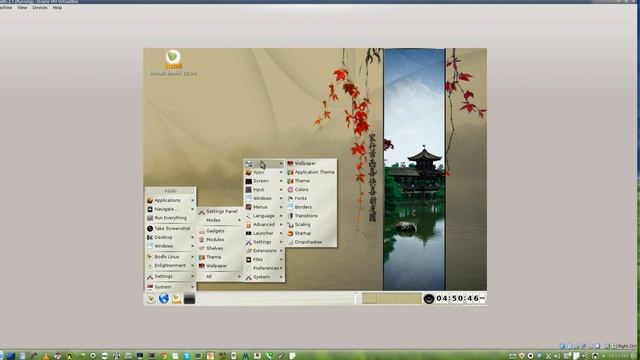This screenshot has height=360, width=640.
Task: Click Wallpaper in the Settings submenu
Action: 220,266
